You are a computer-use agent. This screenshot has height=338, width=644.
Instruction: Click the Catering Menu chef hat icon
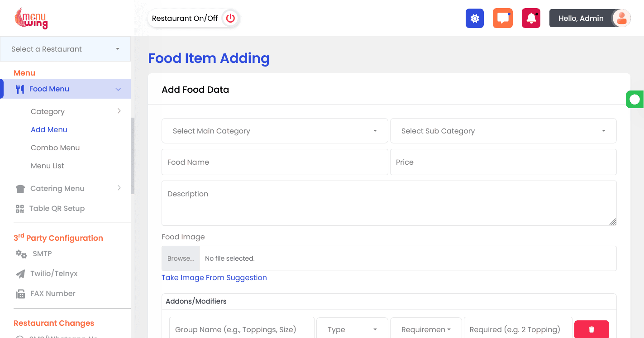tap(20, 189)
